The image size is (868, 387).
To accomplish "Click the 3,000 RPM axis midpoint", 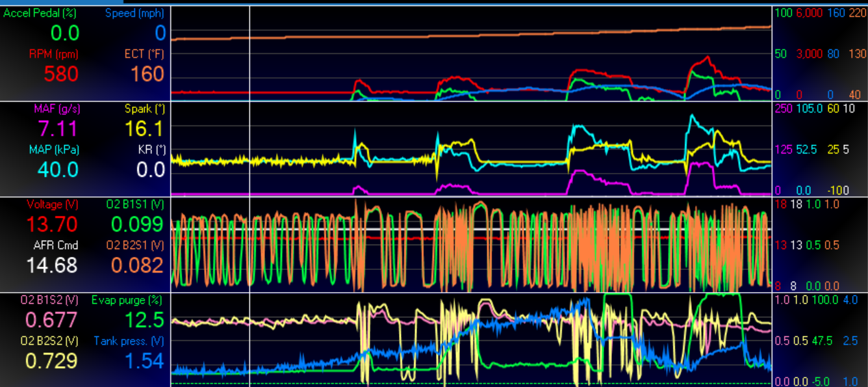I will [x=810, y=53].
